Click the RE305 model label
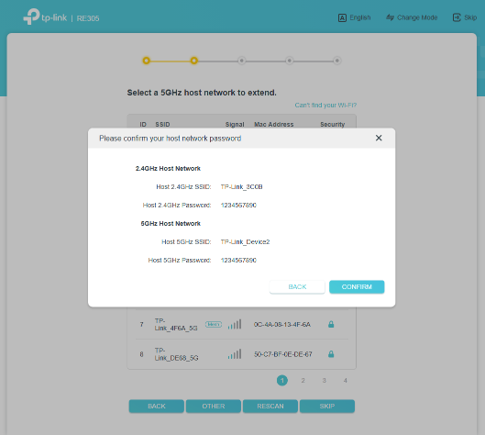Screen dimensions: 485x435 88,18
